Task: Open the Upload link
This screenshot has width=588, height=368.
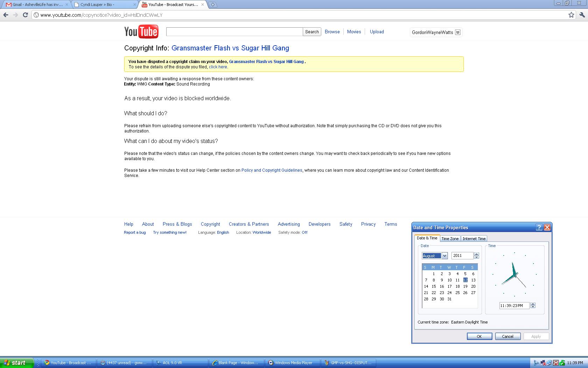Action: [x=377, y=32]
